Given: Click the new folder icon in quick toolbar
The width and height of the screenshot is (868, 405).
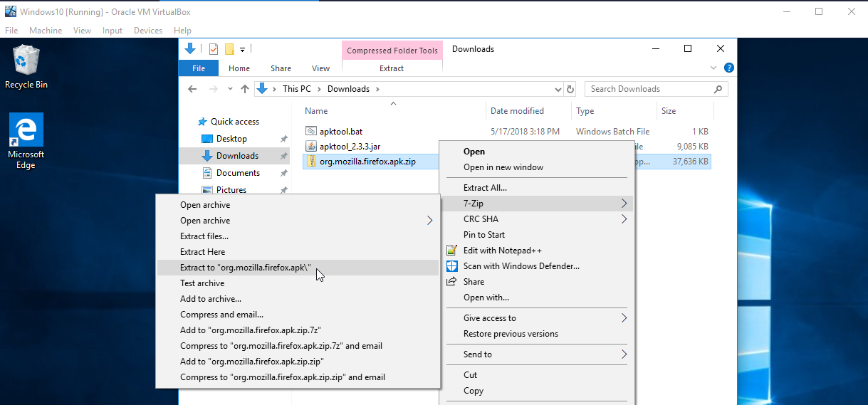Looking at the screenshot, I should coord(229,49).
